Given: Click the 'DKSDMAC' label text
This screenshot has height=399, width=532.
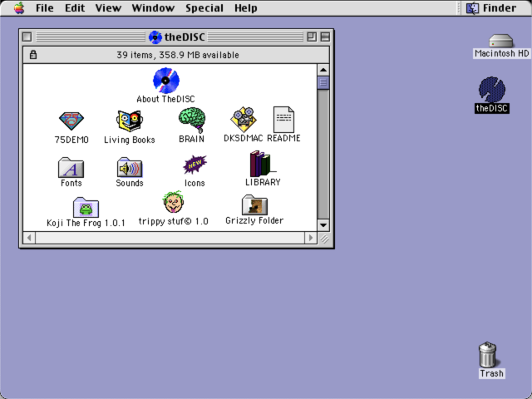Looking at the screenshot, I should (244, 138).
